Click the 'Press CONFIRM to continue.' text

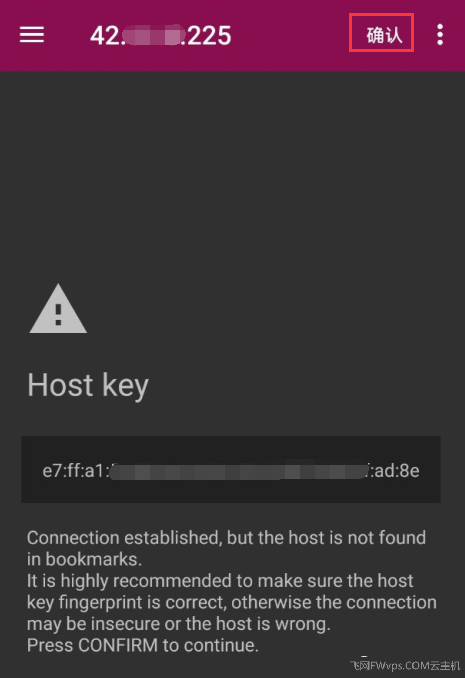[x=143, y=645]
